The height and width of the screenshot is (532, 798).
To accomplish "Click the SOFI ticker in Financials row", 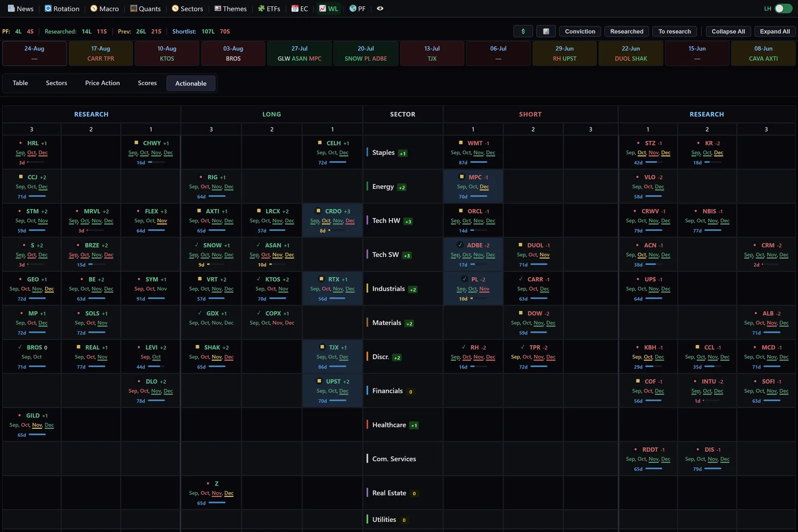I will pos(768,381).
